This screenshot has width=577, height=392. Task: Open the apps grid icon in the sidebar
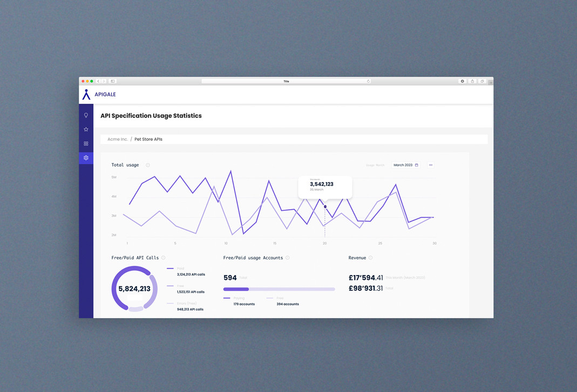(x=86, y=143)
